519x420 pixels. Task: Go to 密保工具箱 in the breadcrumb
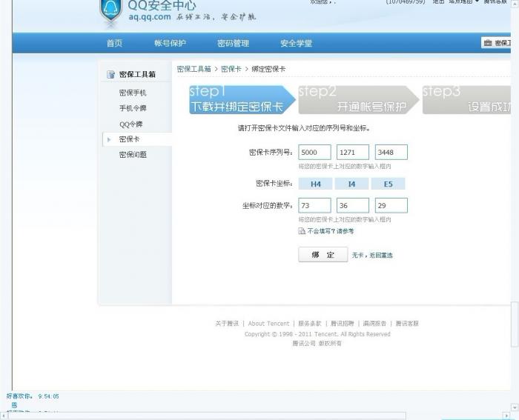click(194, 69)
